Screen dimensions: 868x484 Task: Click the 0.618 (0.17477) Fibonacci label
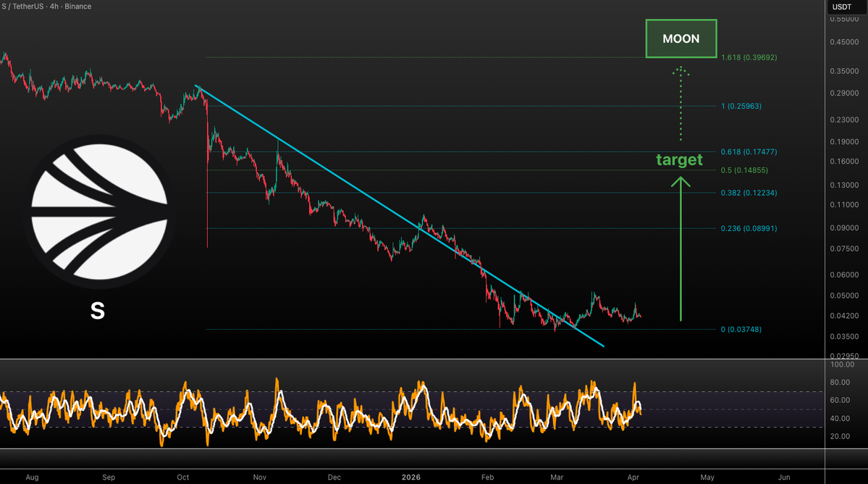coord(749,152)
